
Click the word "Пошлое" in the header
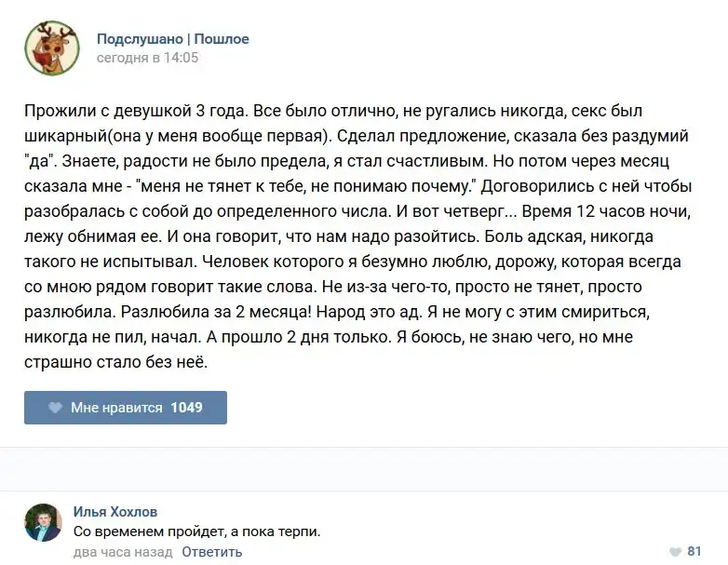coord(222,39)
